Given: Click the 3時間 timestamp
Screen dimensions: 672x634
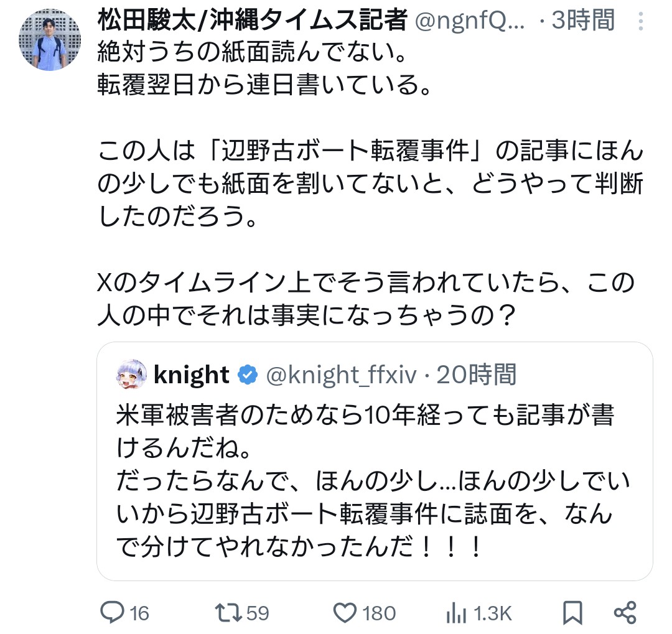Looking at the screenshot, I should (x=581, y=21).
